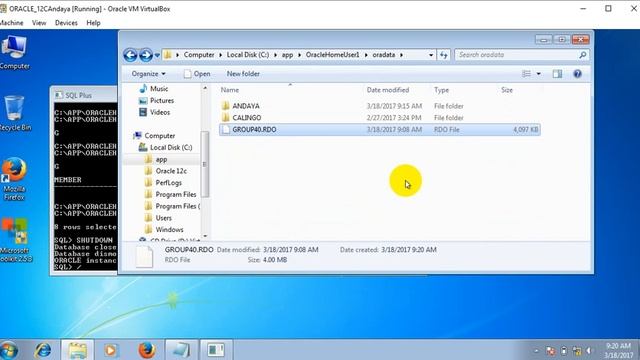Select the Mozilla Firefox desktop shortcut
640x360 pixels.
14,179
